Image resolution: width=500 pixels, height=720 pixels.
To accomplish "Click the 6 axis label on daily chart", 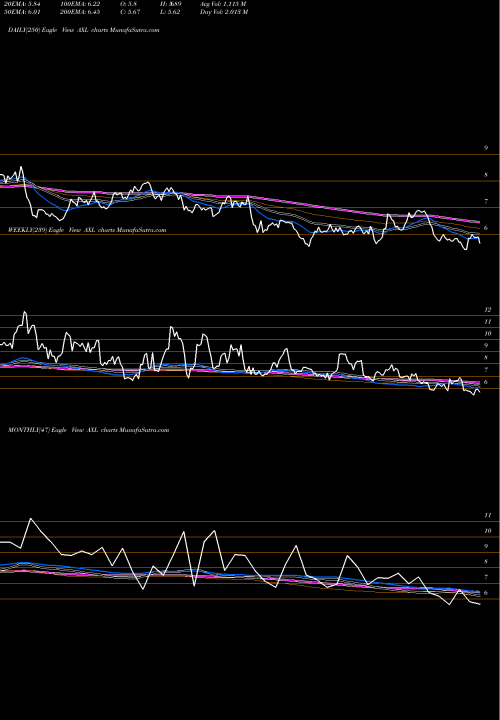I will (x=486, y=228).
